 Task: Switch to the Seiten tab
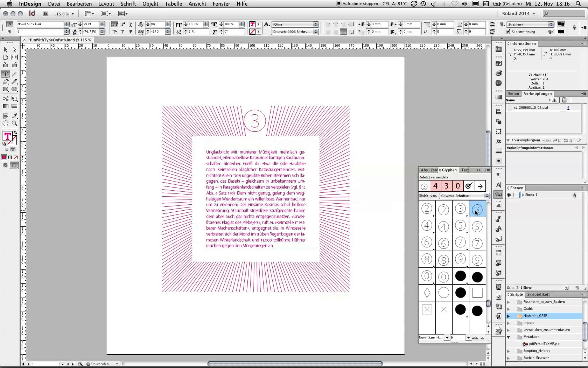click(x=513, y=94)
